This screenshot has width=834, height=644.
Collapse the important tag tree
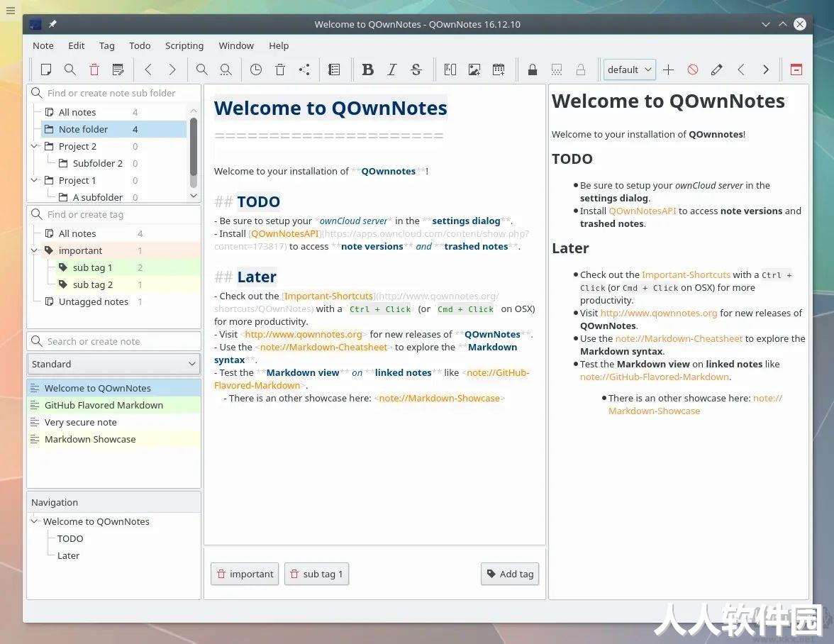[x=35, y=250]
